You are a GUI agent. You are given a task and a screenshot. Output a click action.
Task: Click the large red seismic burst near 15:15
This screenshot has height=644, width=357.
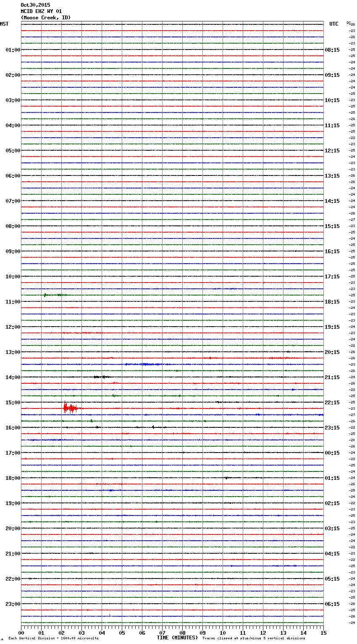click(x=71, y=408)
